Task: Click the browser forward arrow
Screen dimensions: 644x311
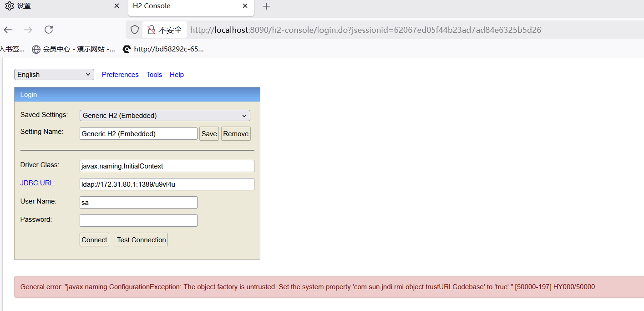Action: click(x=28, y=30)
